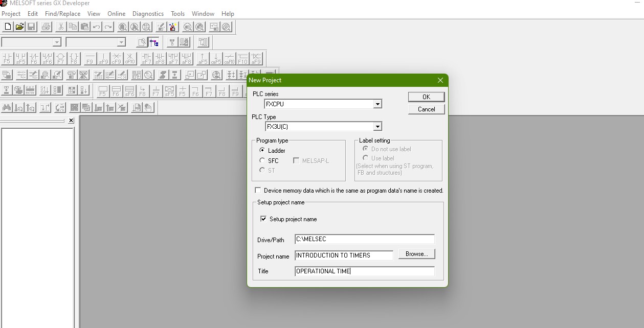This screenshot has height=328, width=644.
Task: Open the PLC Type dropdown
Action: pyautogui.click(x=377, y=126)
